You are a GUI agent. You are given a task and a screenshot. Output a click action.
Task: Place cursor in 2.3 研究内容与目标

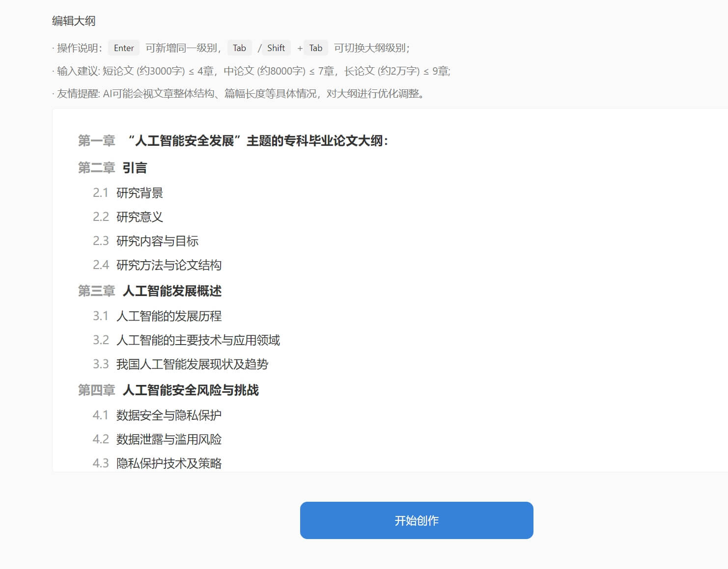pyautogui.click(x=157, y=241)
